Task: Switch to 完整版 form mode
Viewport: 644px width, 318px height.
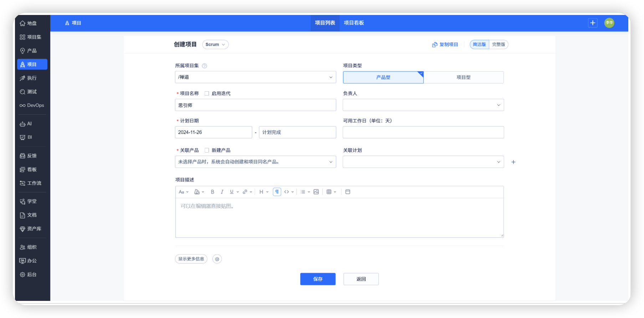Action: click(499, 45)
